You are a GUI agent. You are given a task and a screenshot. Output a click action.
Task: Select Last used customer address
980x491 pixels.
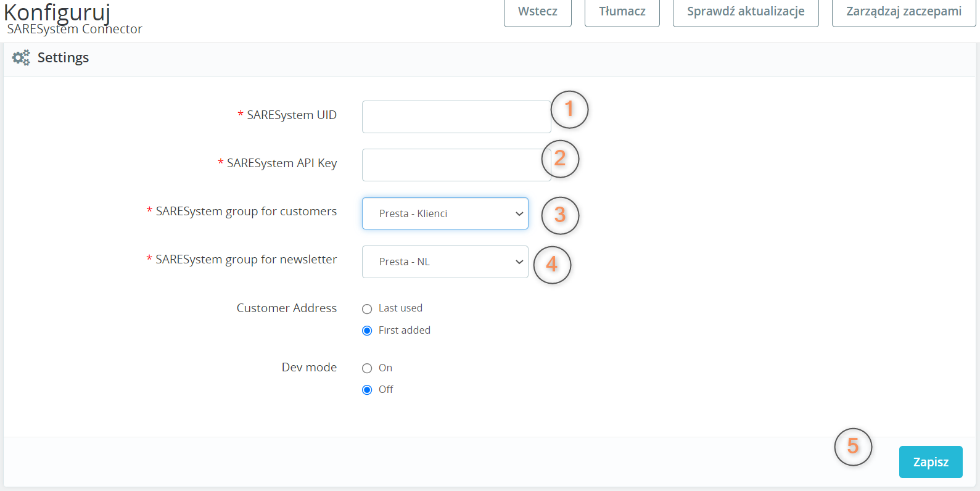pyautogui.click(x=367, y=309)
